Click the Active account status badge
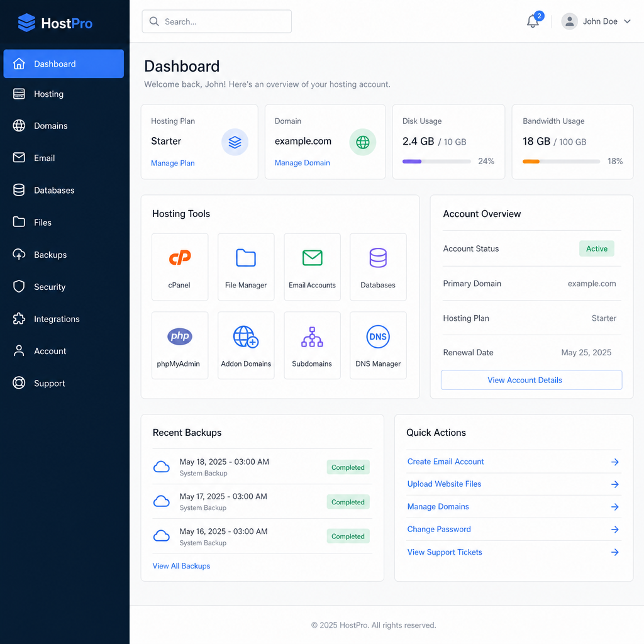This screenshot has height=644, width=644. point(596,248)
